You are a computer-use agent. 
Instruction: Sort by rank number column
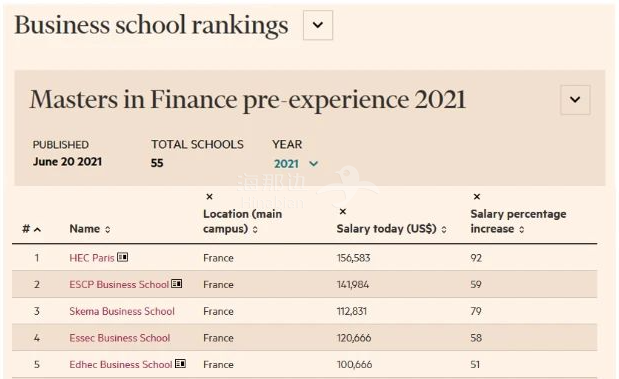tap(32, 229)
